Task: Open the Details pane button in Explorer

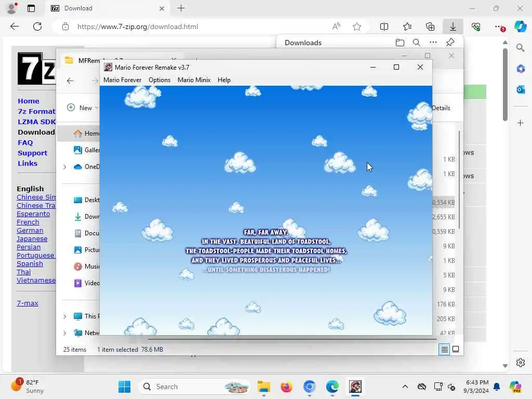Action: coord(441,108)
